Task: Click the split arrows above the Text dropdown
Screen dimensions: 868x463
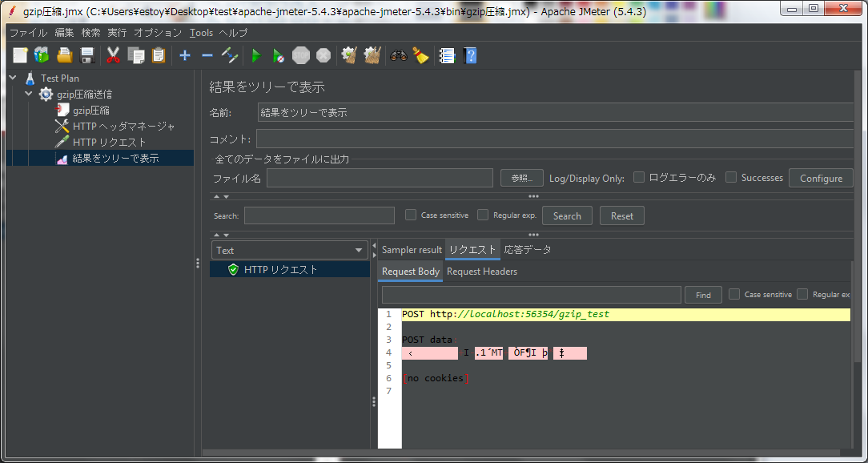Action: tap(222, 235)
